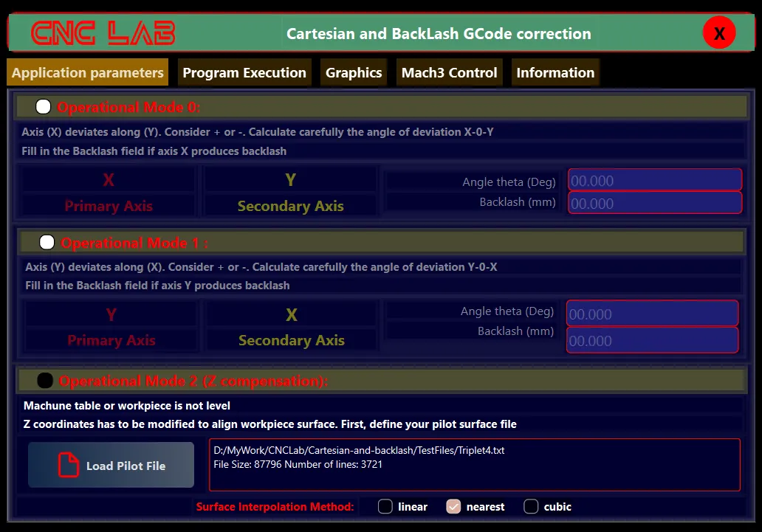Enable Operational Mode 2 Z compensation
The width and height of the screenshot is (762, 532).
point(45,381)
